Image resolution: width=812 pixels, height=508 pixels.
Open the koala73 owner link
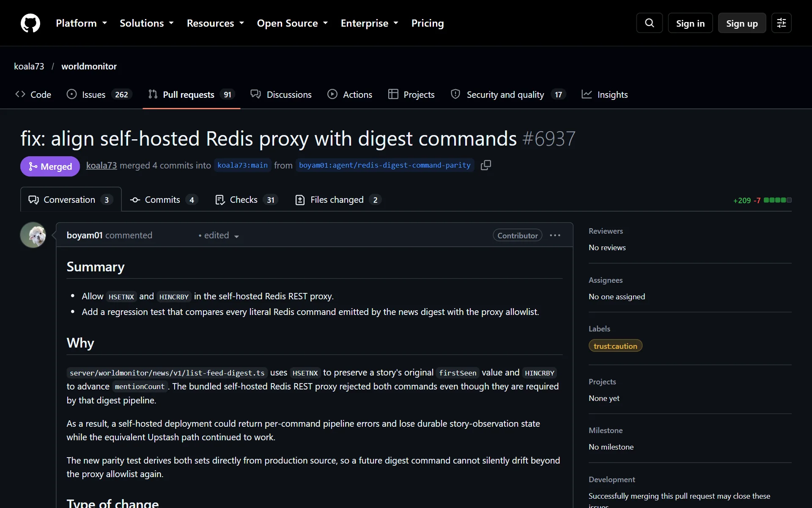point(29,66)
